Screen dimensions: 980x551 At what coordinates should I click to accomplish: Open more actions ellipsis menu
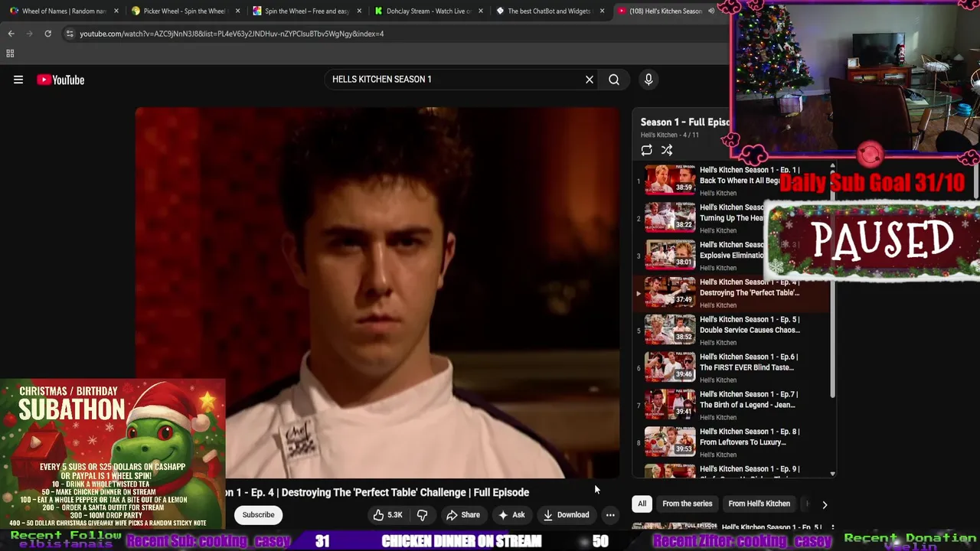[x=610, y=515]
